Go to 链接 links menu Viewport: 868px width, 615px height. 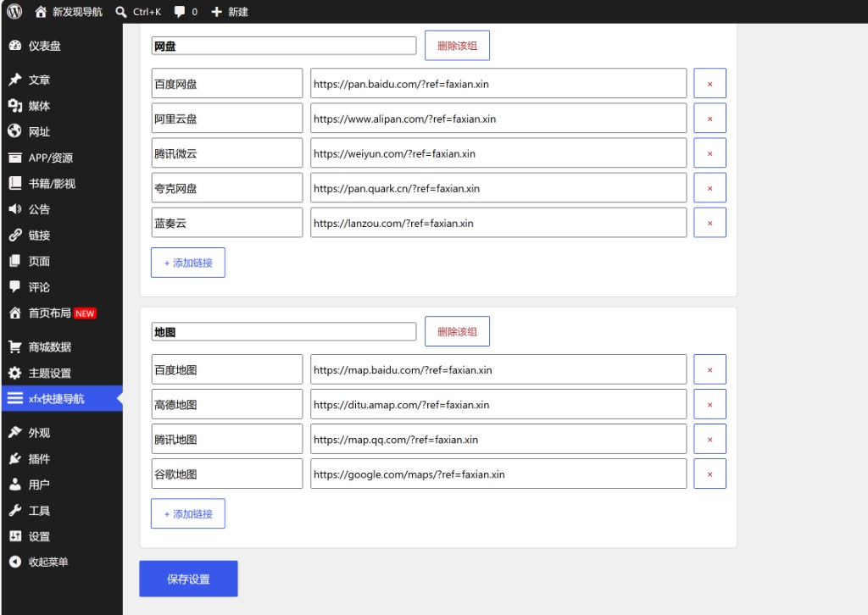coord(61,235)
